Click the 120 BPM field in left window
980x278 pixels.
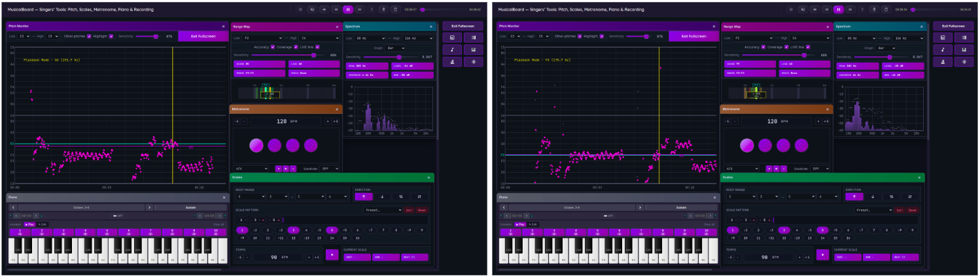click(x=286, y=121)
